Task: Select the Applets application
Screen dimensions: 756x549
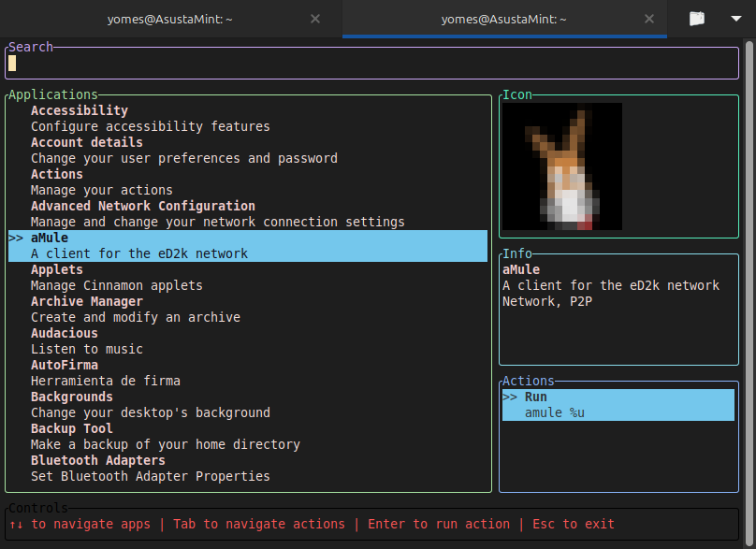Action: click(x=57, y=269)
